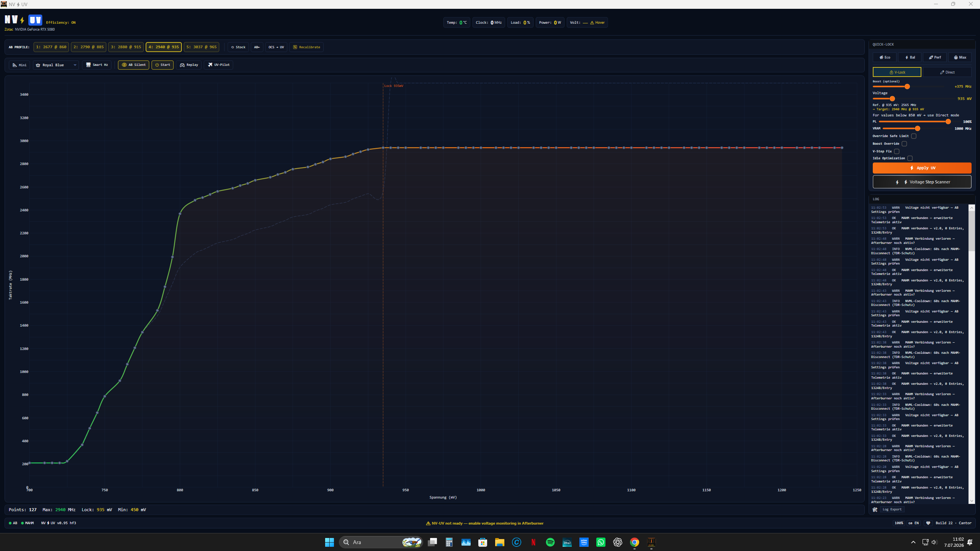The width and height of the screenshot is (980, 551).
Task: Click the Voltage slider handle
Action: pos(892,99)
